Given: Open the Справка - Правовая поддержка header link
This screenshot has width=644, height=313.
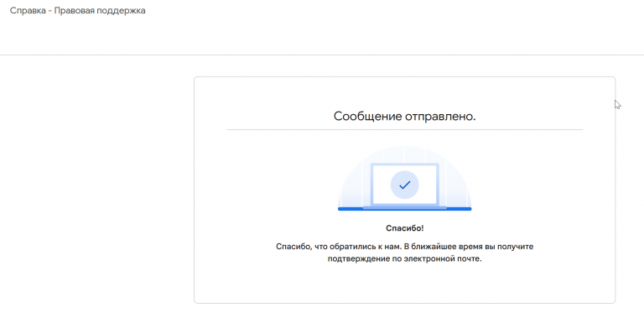Looking at the screenshot, I should (78, 11).
